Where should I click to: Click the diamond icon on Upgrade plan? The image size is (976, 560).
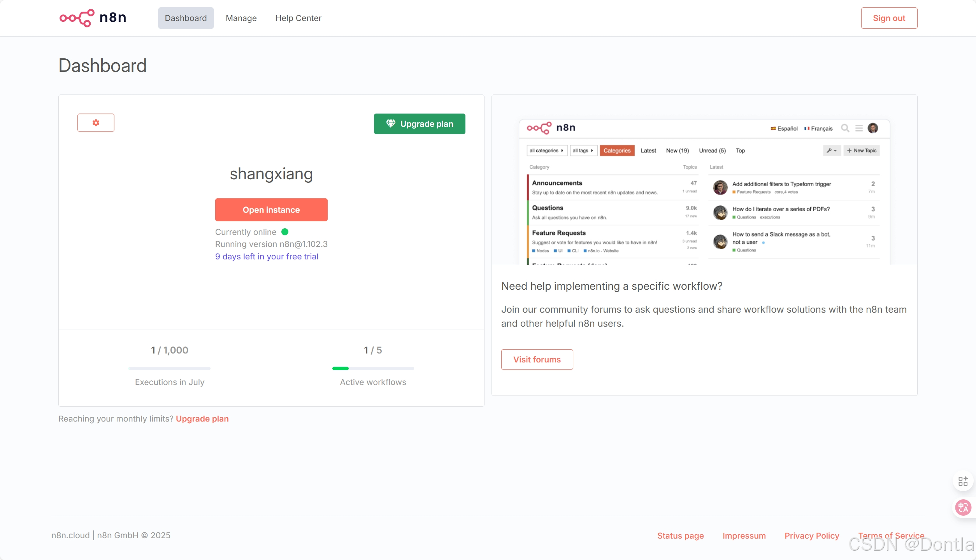[x=391, y=124]
